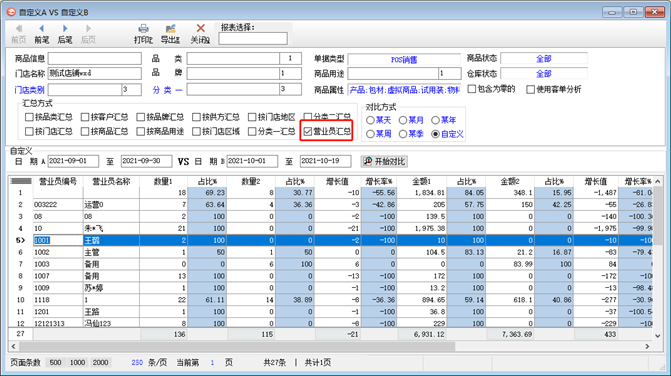
Task: Set page size to 2000
Action: [x=101, y=362]
